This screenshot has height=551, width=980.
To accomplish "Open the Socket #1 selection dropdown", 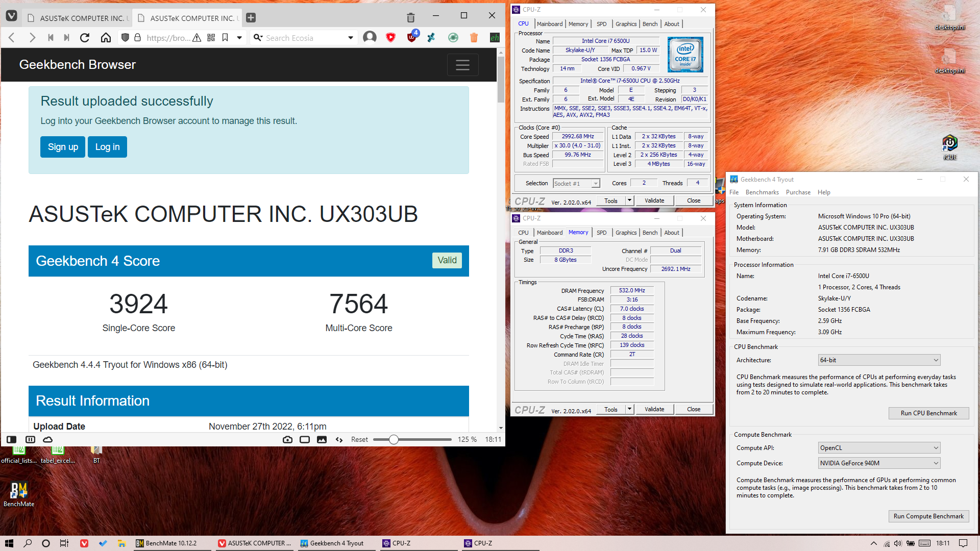I will tap(576, 184).
